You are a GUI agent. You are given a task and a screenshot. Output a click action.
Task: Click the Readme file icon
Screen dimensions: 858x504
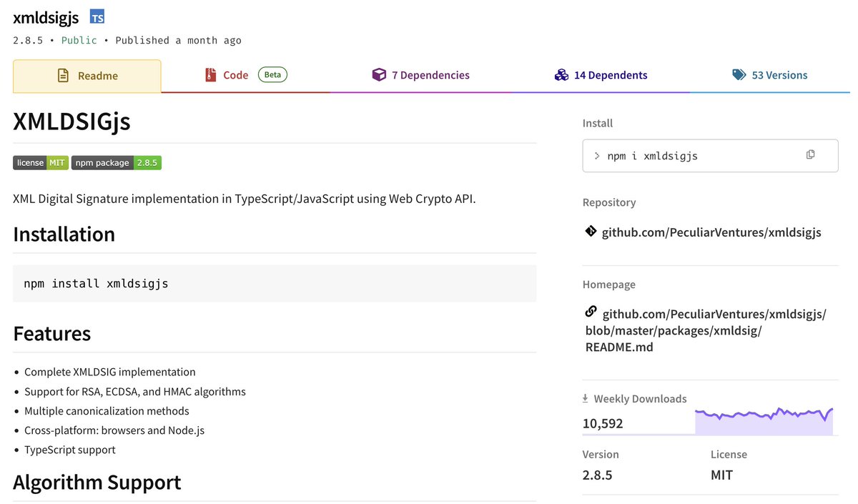click(x=64, y=76)
